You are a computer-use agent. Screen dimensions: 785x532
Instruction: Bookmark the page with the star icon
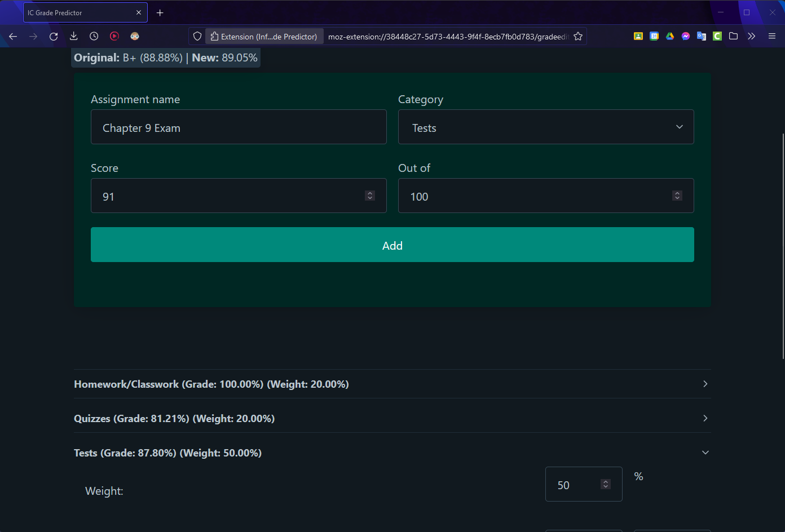click(577, 36)
